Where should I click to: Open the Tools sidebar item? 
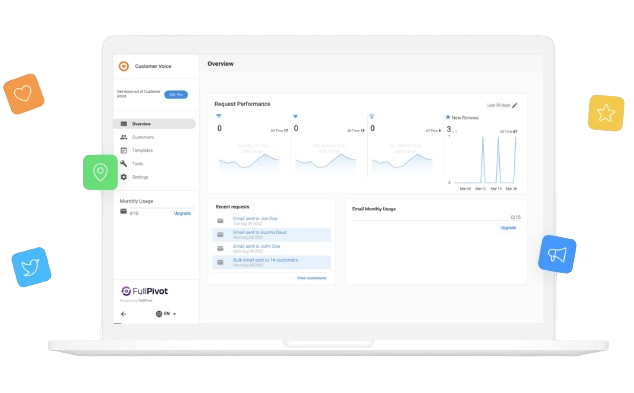point(154,164)
